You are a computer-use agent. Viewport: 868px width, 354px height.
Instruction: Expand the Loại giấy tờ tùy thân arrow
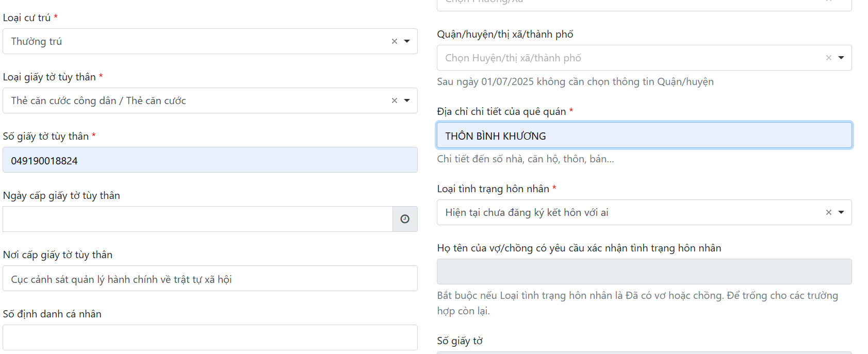click(x=407, y=100)
